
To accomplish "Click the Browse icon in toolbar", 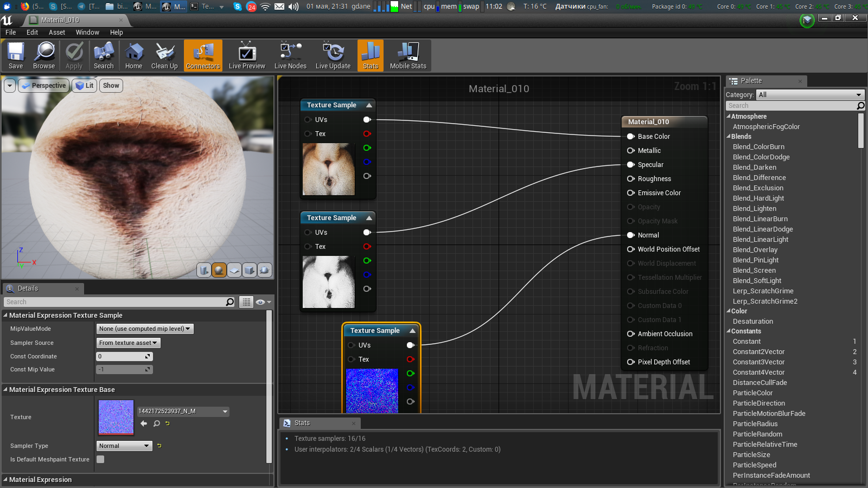I will (44, 55).
